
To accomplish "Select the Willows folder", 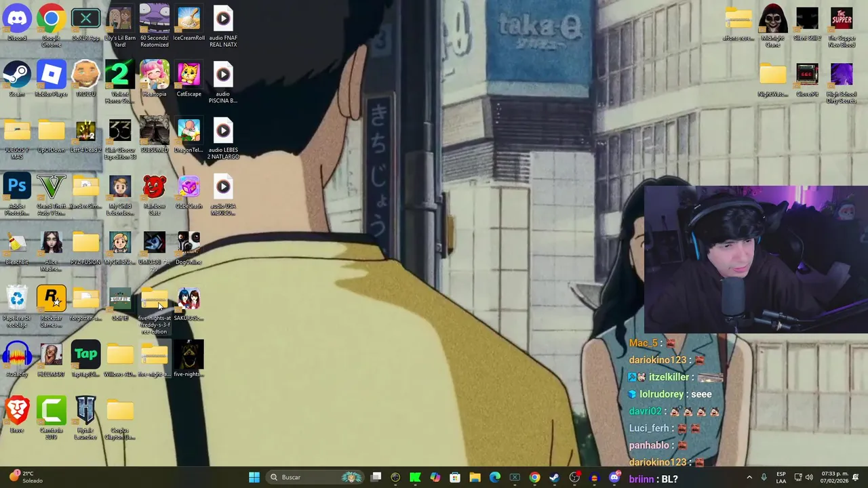I will pyautogui.click(x=120, y=359).
